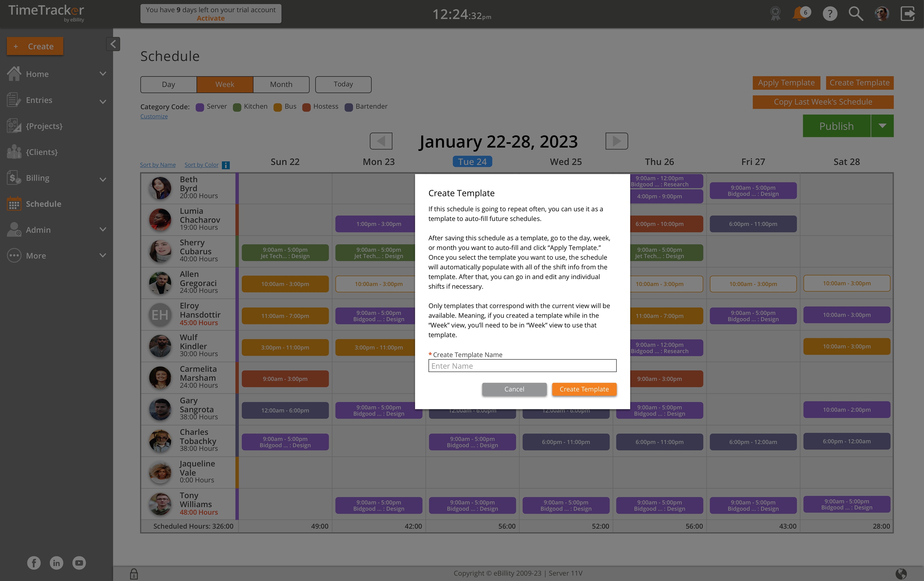Click the Apply Template button
The height and width of the screenshot is (581, 924).
coord(786,83)
